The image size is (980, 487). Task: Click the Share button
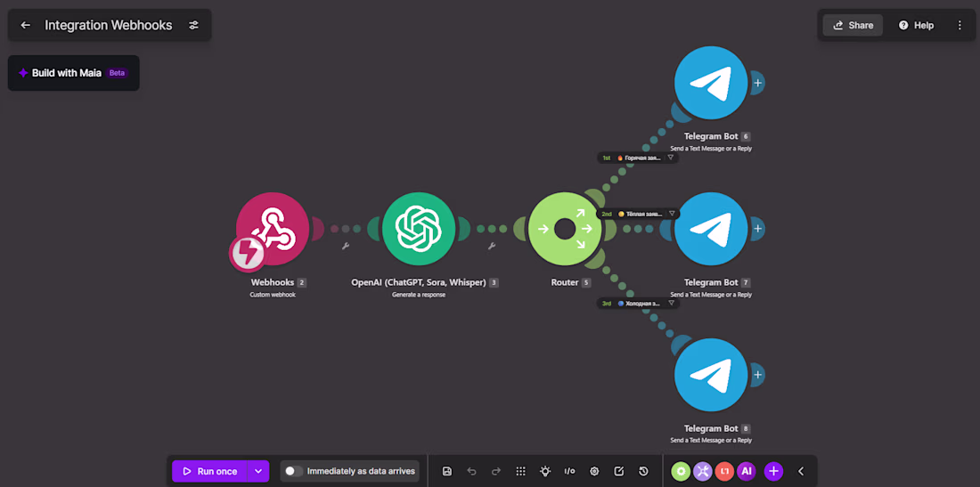853,26
